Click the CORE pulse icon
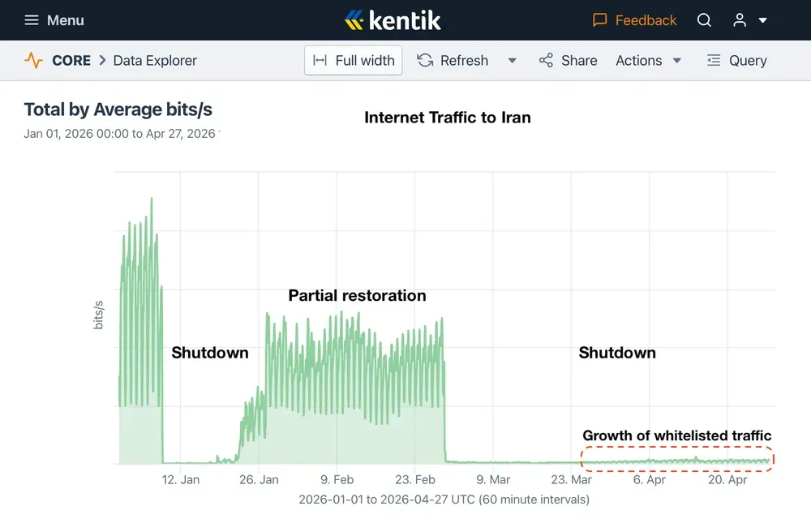Image resolution: width=811 pixels, height=532 pixels. (33, 61)
